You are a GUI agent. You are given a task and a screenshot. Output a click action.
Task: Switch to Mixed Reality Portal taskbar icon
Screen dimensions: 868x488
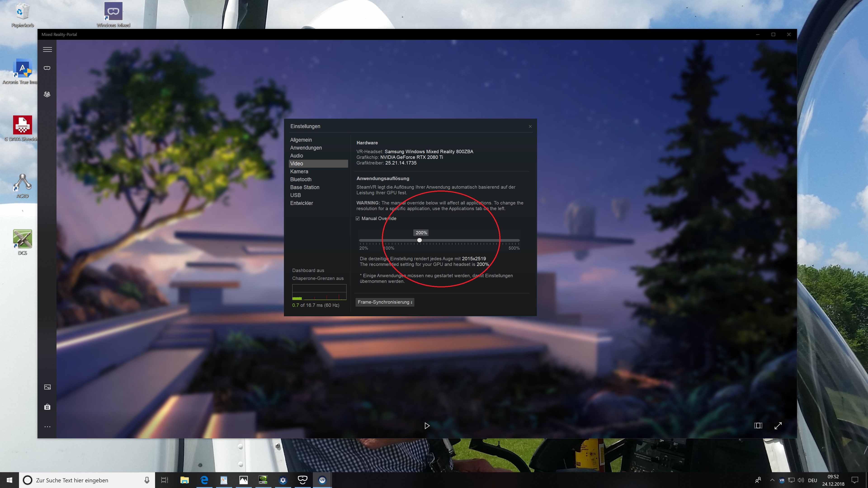303,480
